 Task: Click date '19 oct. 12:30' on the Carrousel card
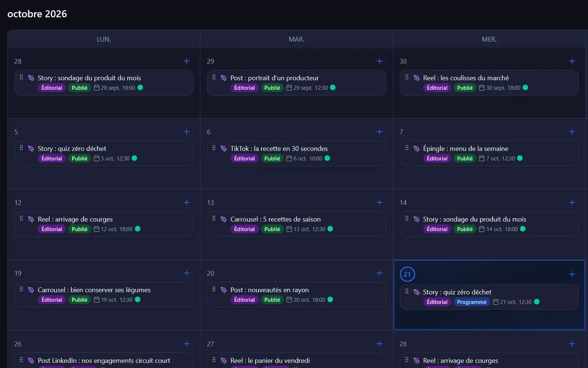pyautogui.click(x=116, y=300)
